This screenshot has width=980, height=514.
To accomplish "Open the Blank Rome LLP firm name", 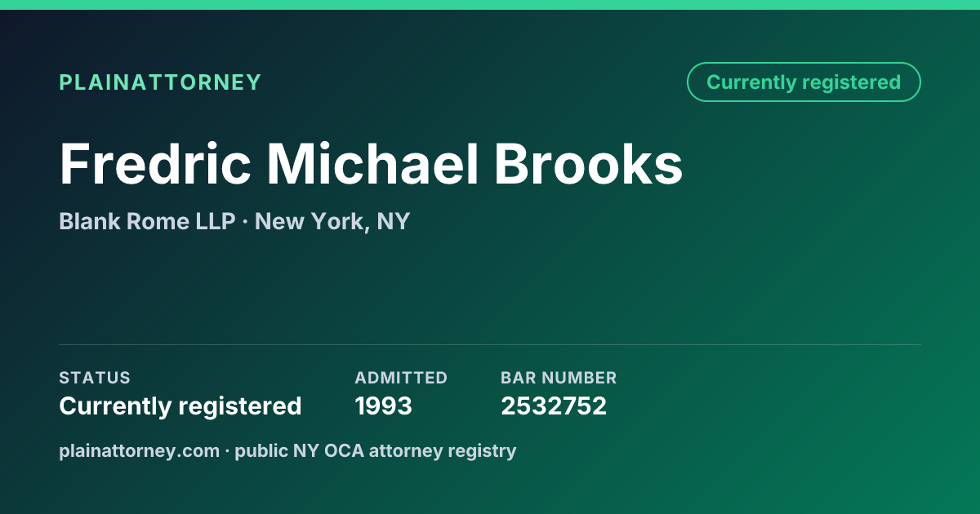I will 147,221.
